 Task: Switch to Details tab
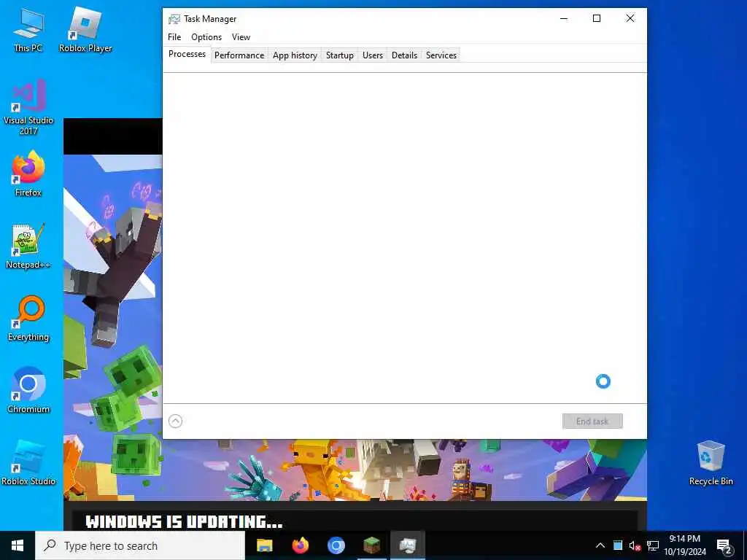pyautogui.click(x=404, y=55)
